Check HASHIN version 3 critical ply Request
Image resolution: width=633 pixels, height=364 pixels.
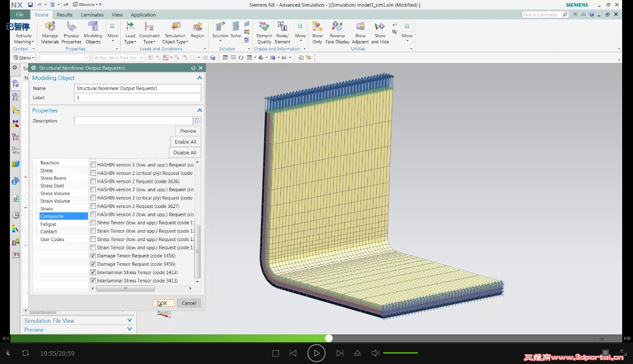tap(93, 198)
